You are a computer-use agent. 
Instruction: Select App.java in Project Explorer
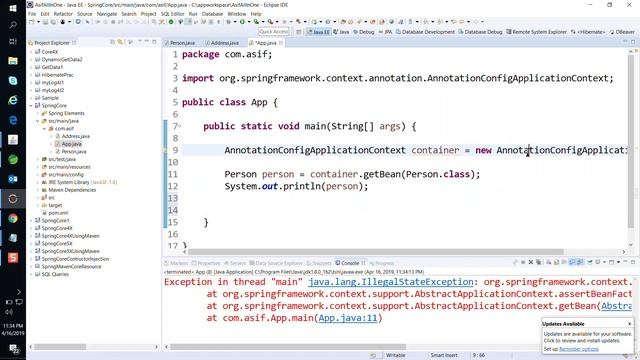(71, 144)
